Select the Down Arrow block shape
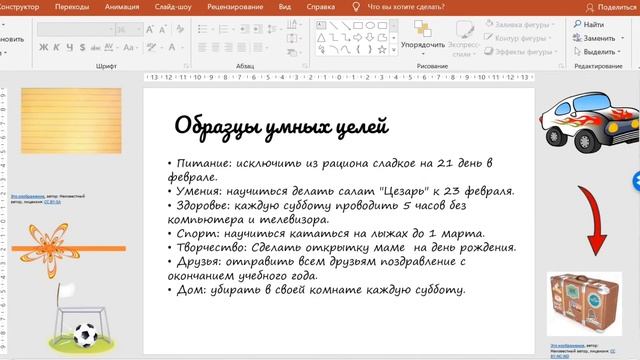The width and height of the screenshot is (640, 360). 370,38
